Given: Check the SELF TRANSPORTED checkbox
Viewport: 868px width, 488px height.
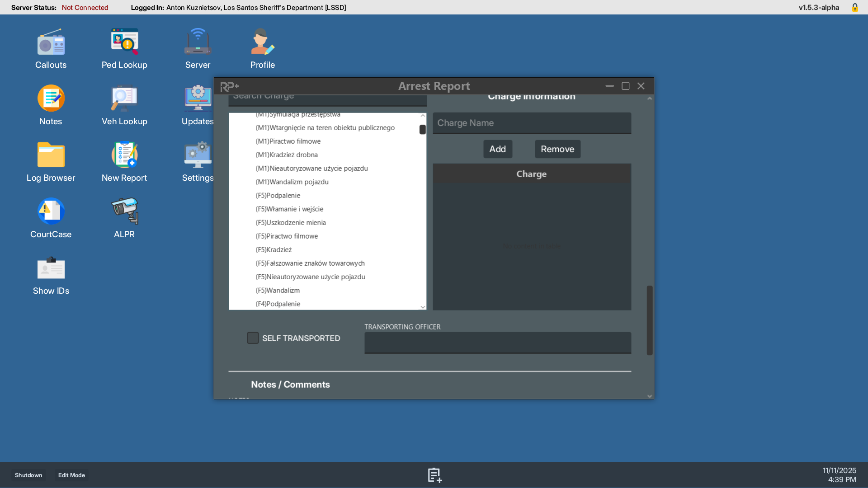Looking at the screenshot, I should [x=253, y=338].
